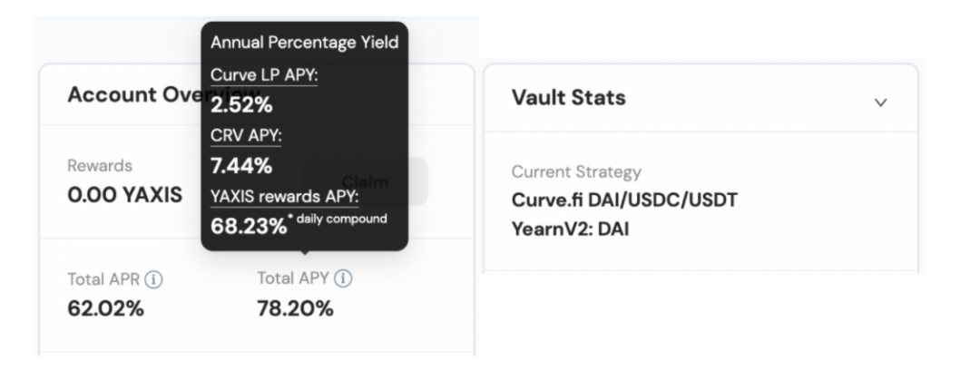Viewport: 980px width, 390px height.
Task: Click the CRV APY underlined label
Action: (x=247, y=136)
